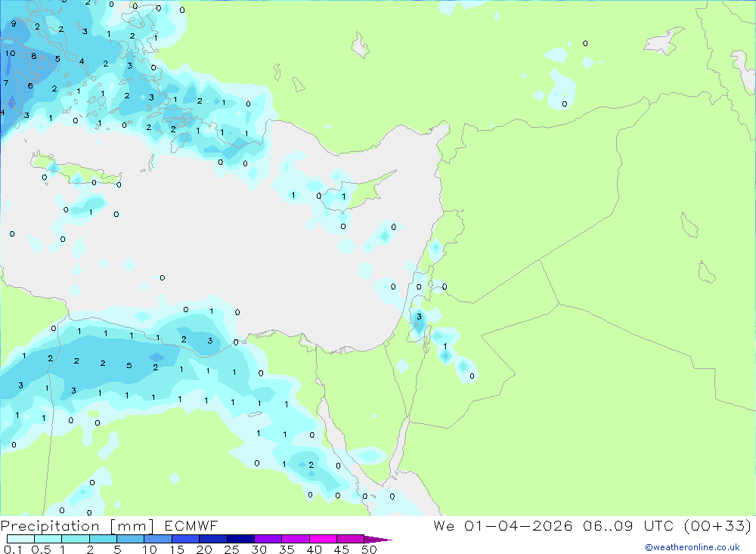Pick the 45–50 mm legend swatch

click(351, 539)
